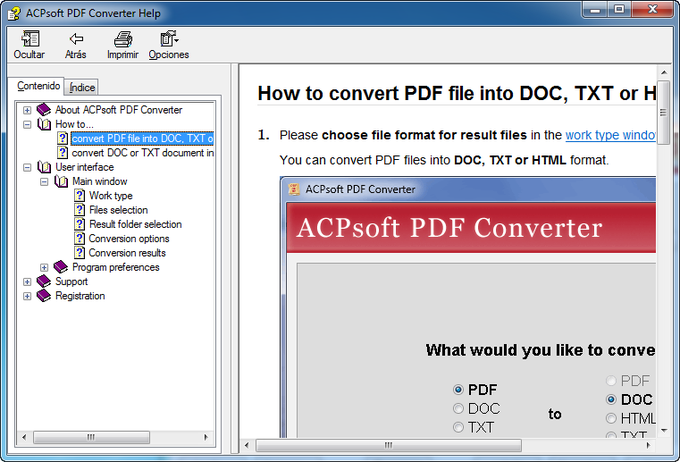Click the open book icon beside How to...
The height and width of the screenshot is (462, 680).
point(44,124)
